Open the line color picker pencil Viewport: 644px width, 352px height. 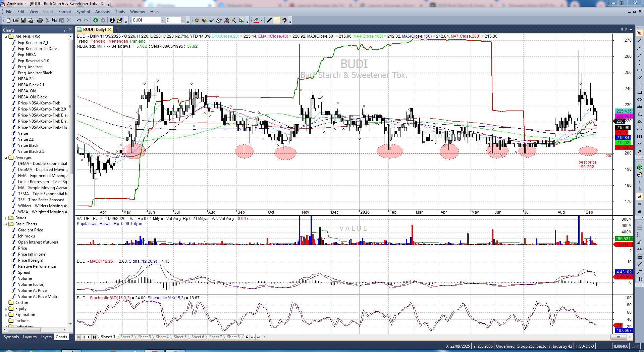pyautogui.click(x=256, y=20)
